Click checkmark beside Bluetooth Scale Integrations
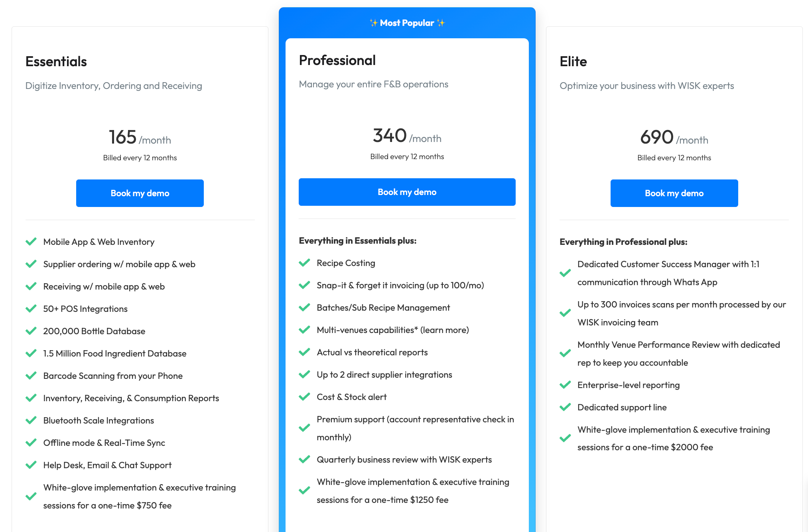 [x=31, y=420]
